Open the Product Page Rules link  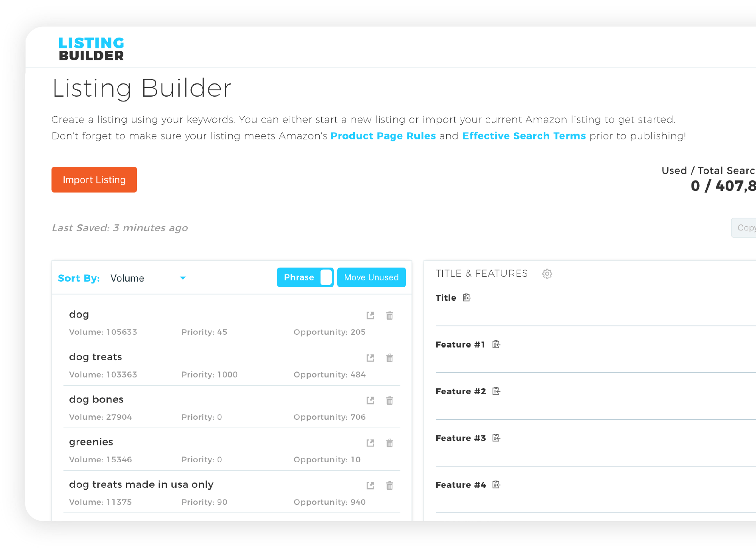383,136
